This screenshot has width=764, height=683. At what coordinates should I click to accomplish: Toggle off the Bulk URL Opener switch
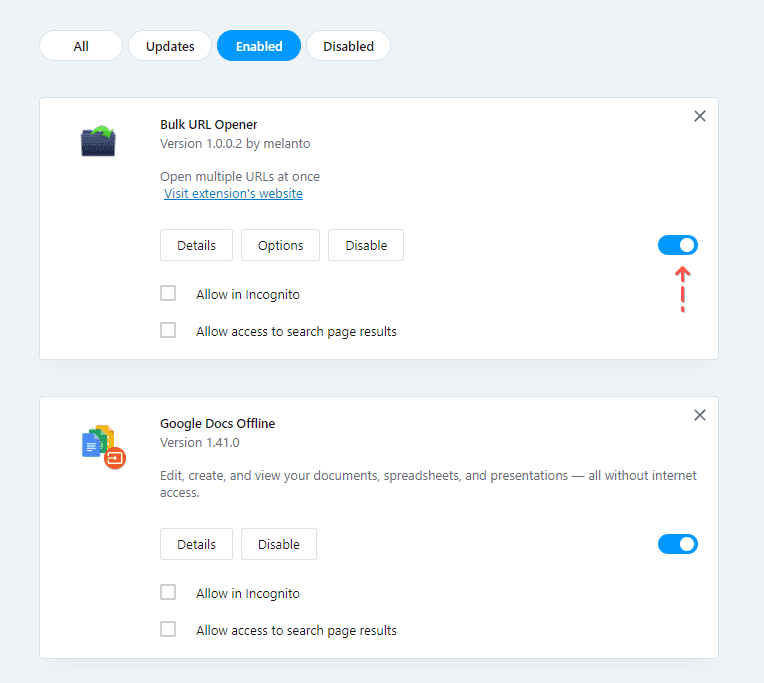[x=678, y=245]
